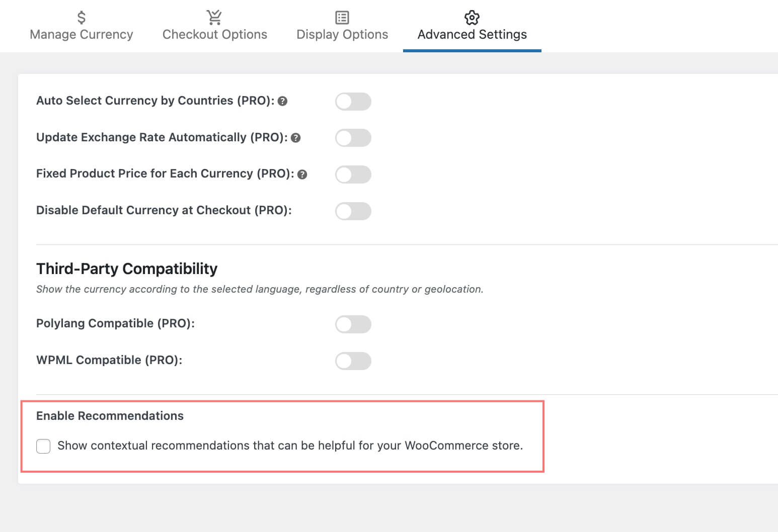Click the 'Show contextual recommendations' label text

(290, 446)
